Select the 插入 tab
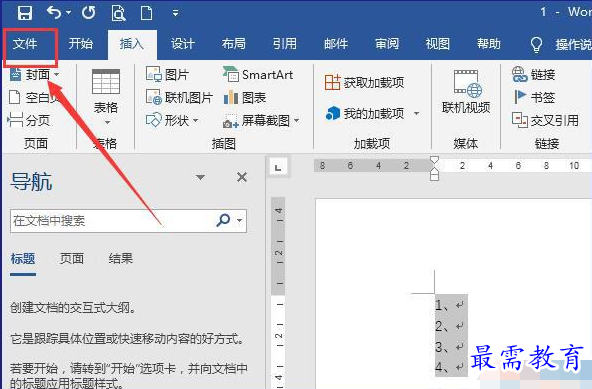This screenshot has height=389, width=592. click(x=131, y=44)
